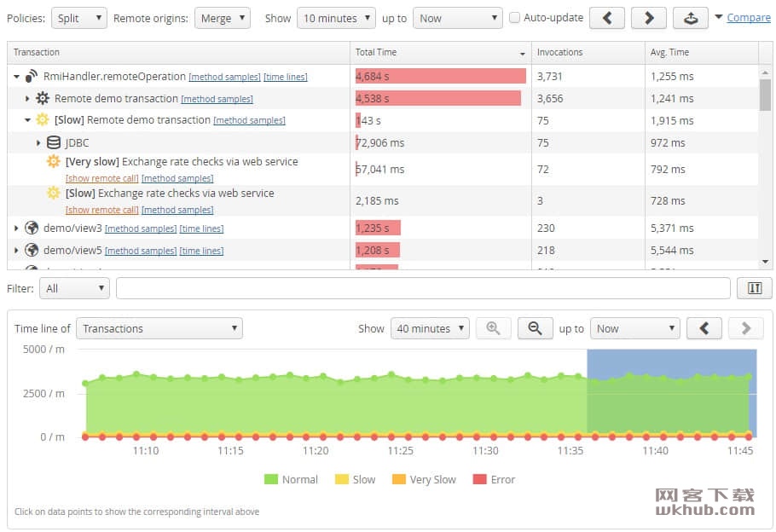Click the globe icon of demo/view3
Viewport: 776px width, 532px height.
click(32, 228)
